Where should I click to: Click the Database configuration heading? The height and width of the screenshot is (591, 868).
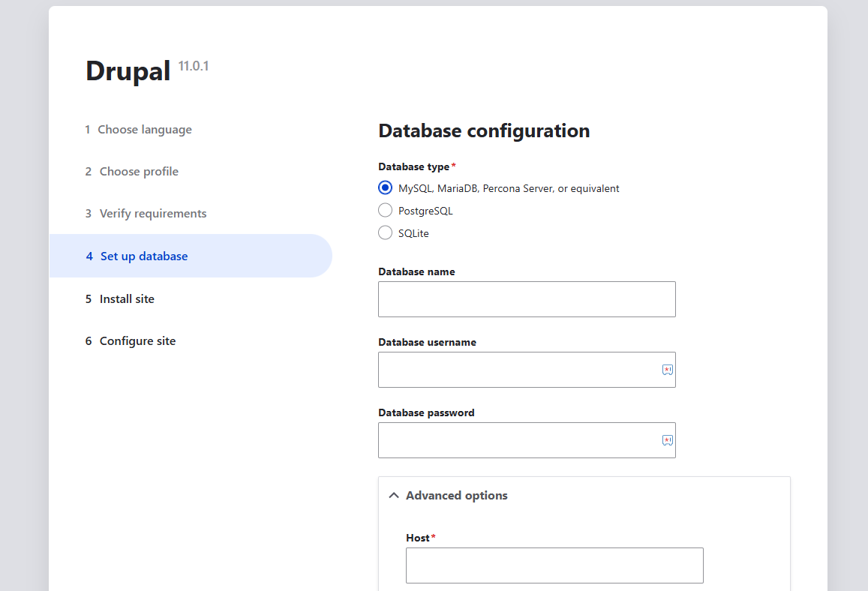coord(484,131)
